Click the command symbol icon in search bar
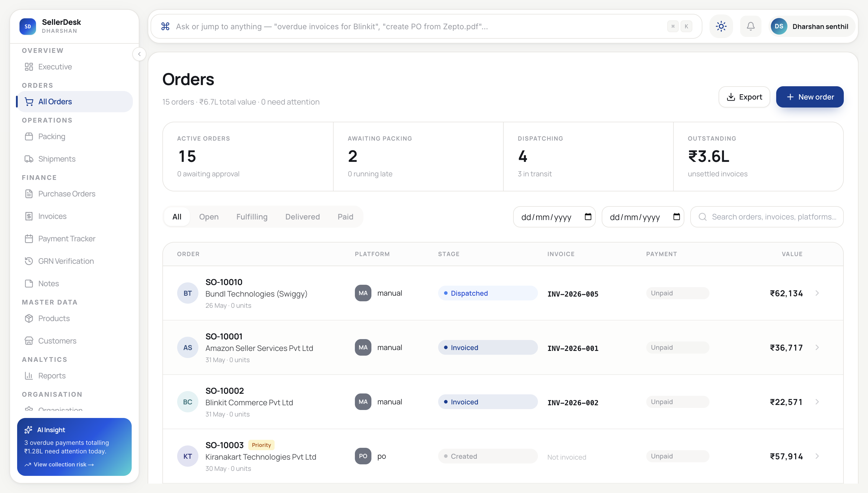The image size is (868, 493). coord(165,26)
